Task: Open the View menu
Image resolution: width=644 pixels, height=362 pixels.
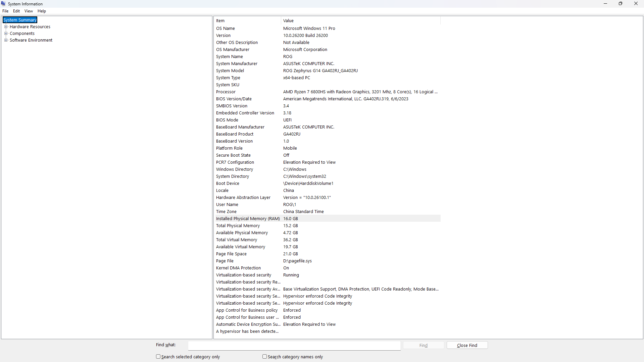Action: point(29,11)
